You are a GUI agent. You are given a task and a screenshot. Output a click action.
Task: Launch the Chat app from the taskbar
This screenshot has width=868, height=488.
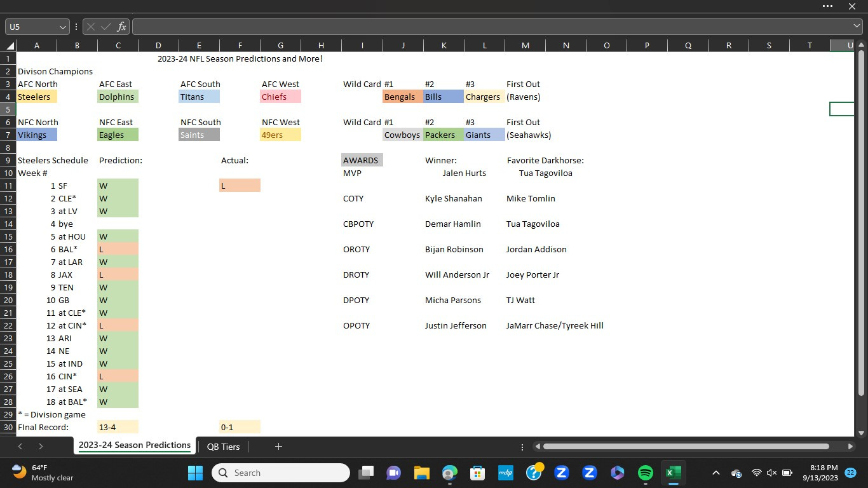click(x=393, y=473)
